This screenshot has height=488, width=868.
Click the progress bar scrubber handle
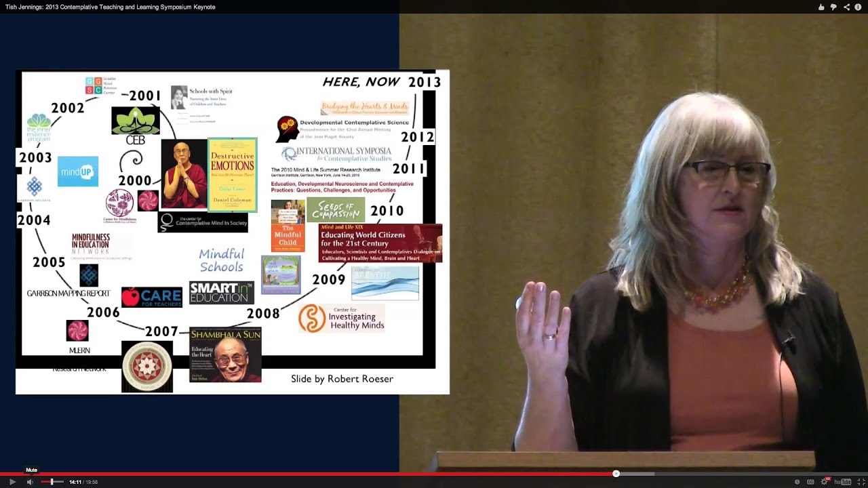pos(616,474)
